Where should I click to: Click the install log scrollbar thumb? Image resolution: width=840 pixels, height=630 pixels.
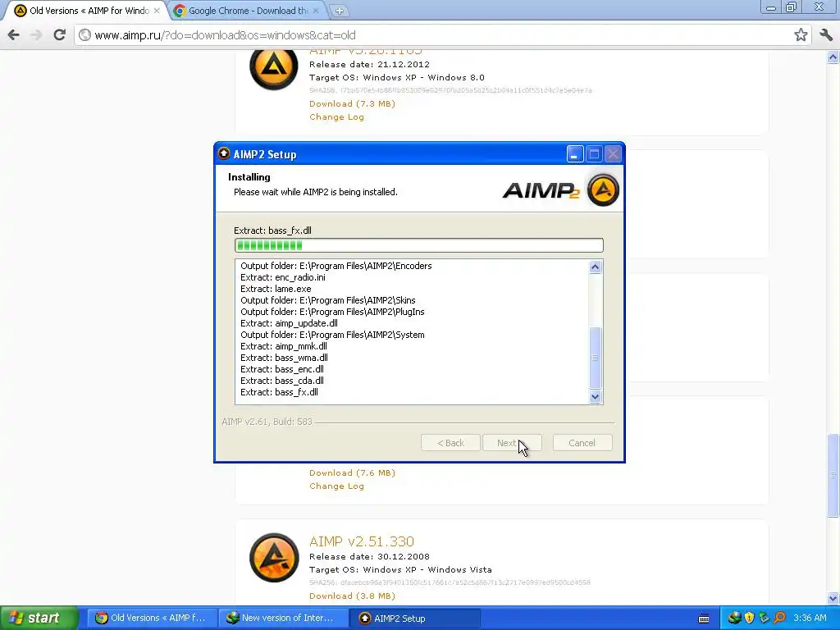point(596,358)
